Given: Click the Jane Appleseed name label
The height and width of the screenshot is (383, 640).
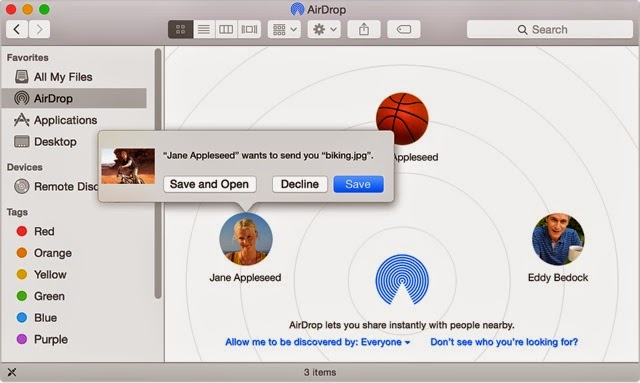Looking at the screenshot, I should pos(245,278).
